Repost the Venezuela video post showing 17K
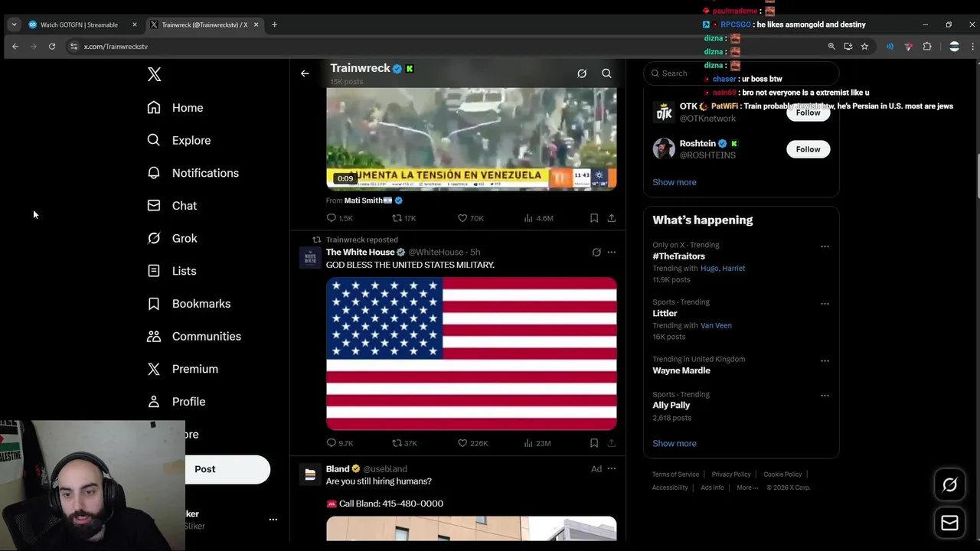 (x=403, y=218)
